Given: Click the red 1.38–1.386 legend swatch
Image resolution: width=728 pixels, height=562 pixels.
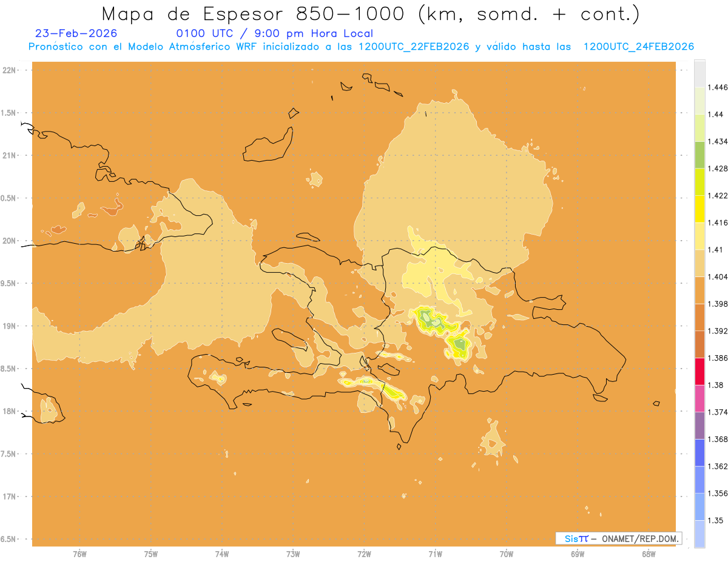Looking at the screenshot, I should tap(699, 371).
